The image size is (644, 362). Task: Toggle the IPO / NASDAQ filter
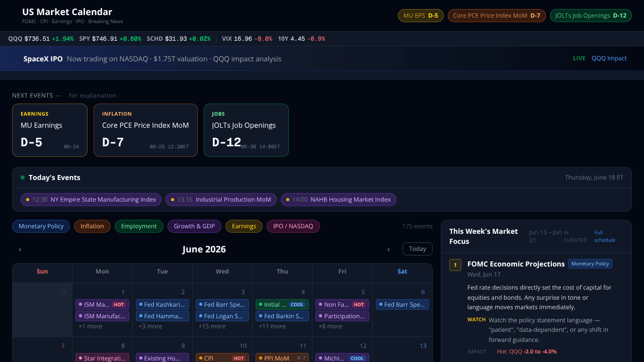click(293, 226)
